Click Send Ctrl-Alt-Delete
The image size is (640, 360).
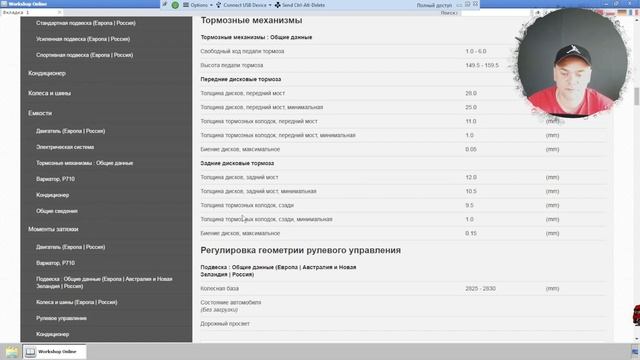[300, 5]
